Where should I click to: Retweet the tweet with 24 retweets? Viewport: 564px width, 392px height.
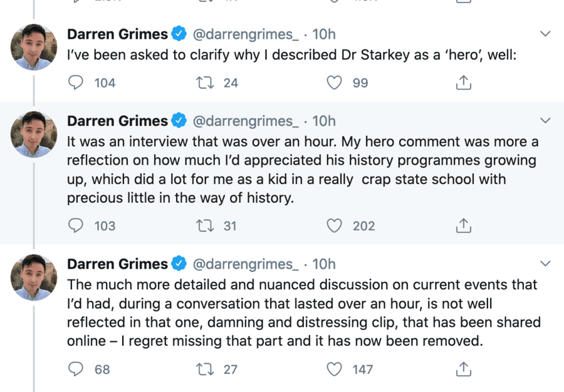[206, 83]
